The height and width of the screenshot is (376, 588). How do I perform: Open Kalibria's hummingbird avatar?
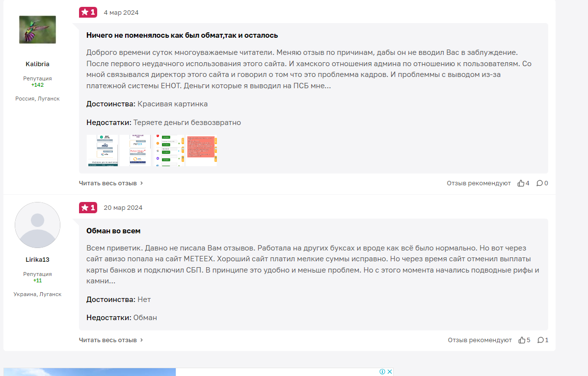(37, 29)
